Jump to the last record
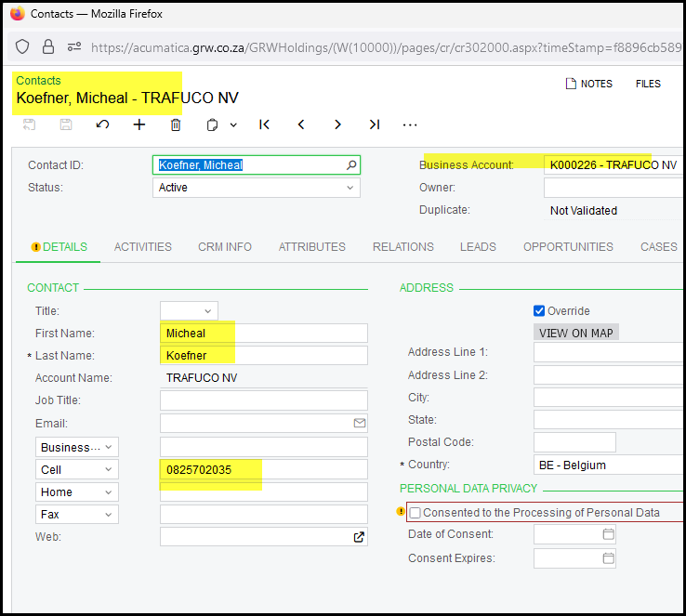Screen dimensions: 686x616 pos(374,125)
